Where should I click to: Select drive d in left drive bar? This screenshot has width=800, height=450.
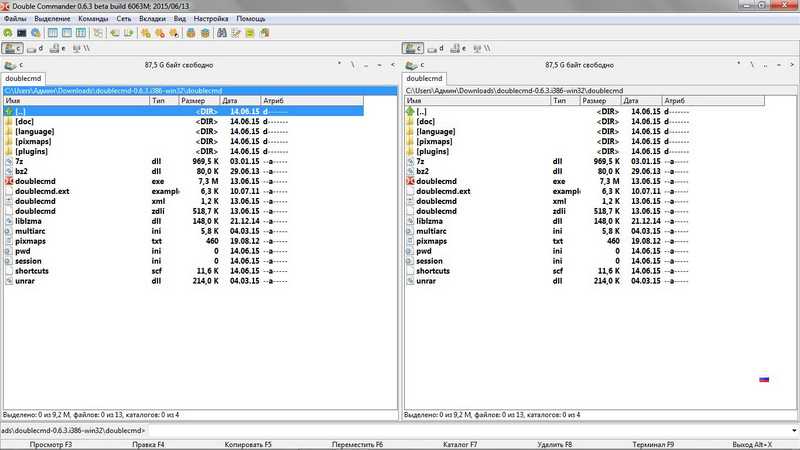click(35, 48)
